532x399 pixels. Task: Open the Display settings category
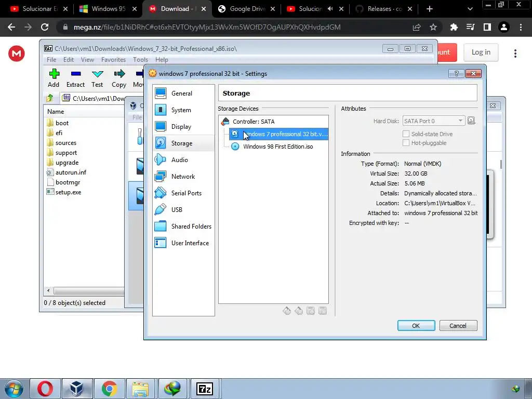point(183,127)
